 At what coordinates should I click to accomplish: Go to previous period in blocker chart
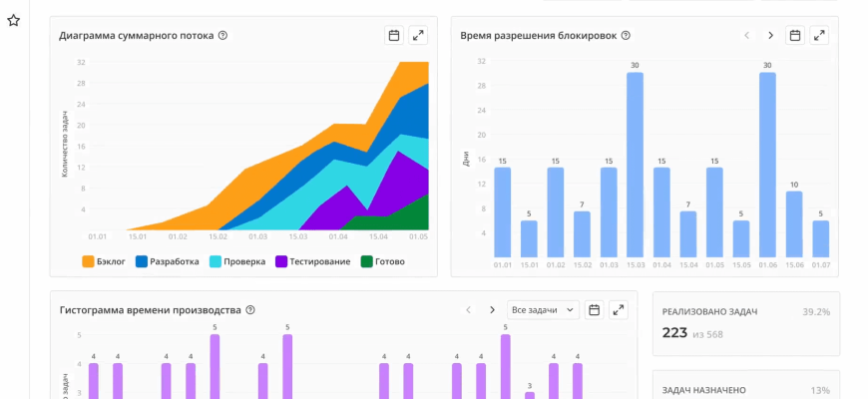coord(746,36)
